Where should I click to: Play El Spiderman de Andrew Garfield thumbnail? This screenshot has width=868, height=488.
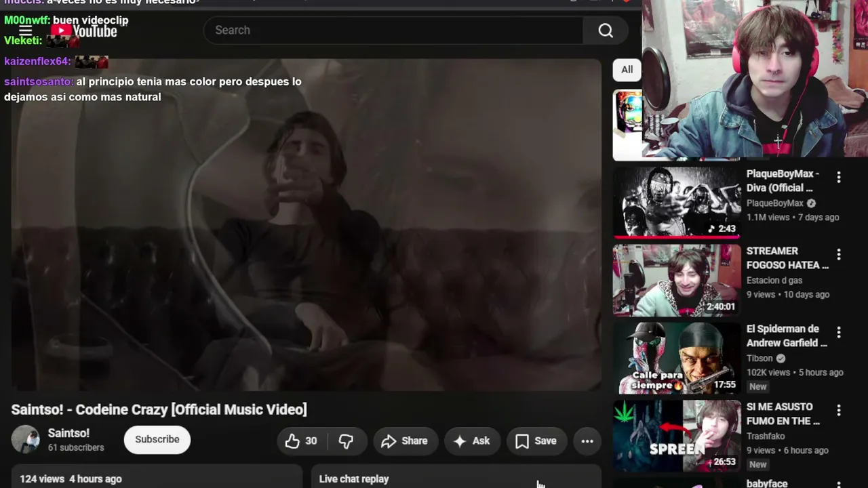(677, 358)
